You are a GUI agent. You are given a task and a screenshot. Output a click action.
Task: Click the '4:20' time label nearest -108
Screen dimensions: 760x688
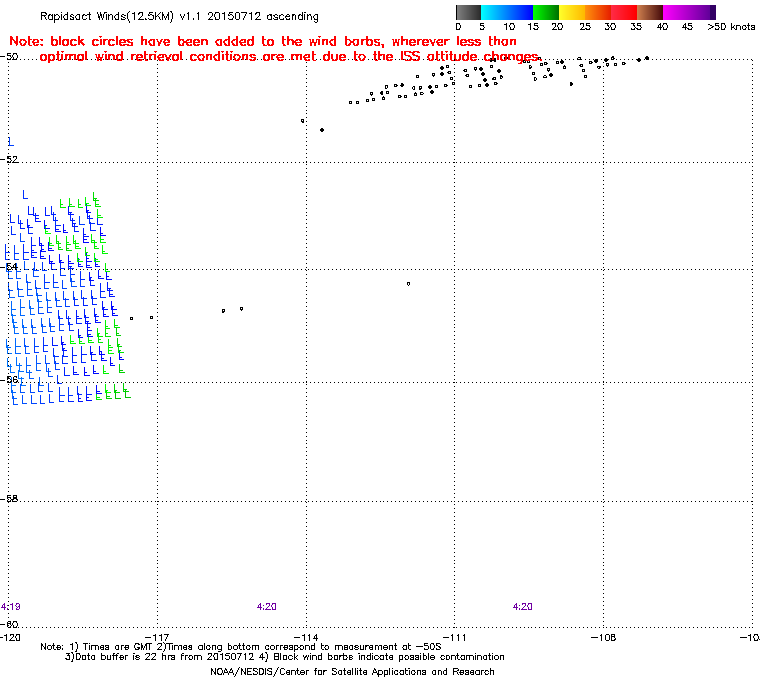[x=522, y=607]
